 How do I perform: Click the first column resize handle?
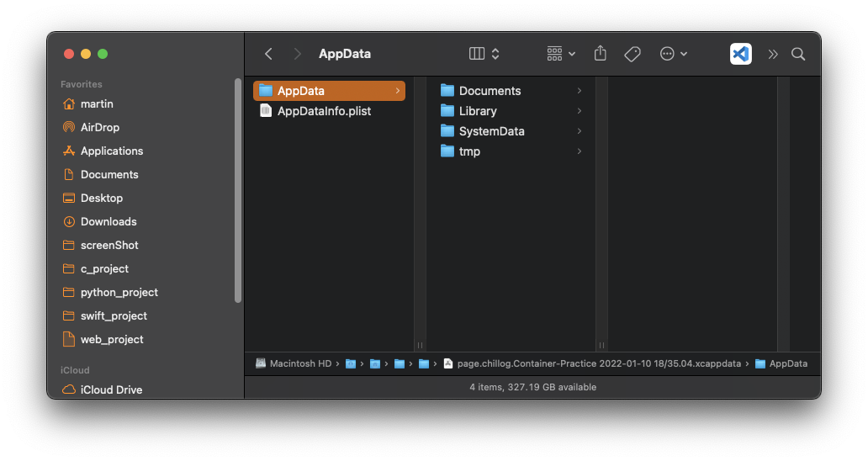[421, 346]
